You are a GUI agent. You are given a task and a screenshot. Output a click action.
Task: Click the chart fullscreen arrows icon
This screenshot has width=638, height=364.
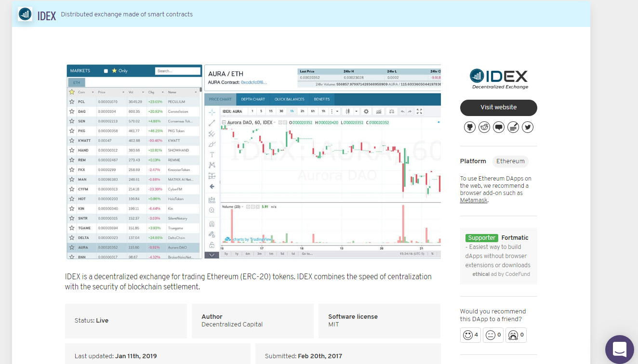[419, 111]
